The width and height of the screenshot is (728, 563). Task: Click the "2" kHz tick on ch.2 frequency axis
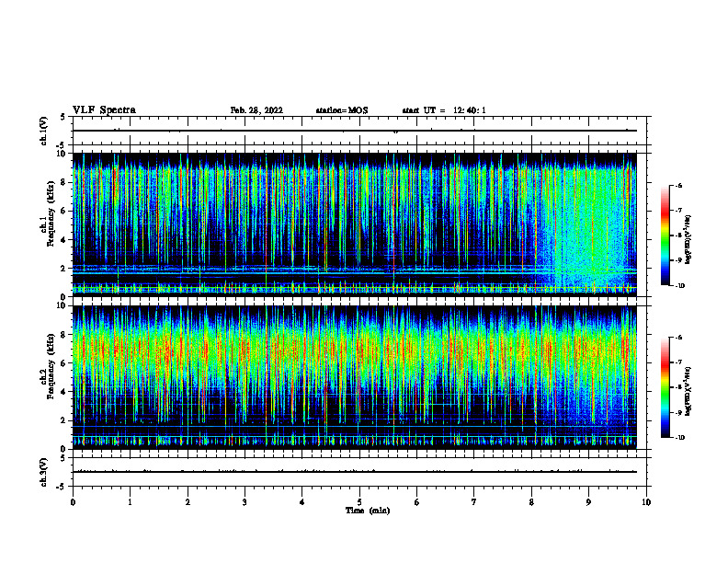(x=64, y=420)
